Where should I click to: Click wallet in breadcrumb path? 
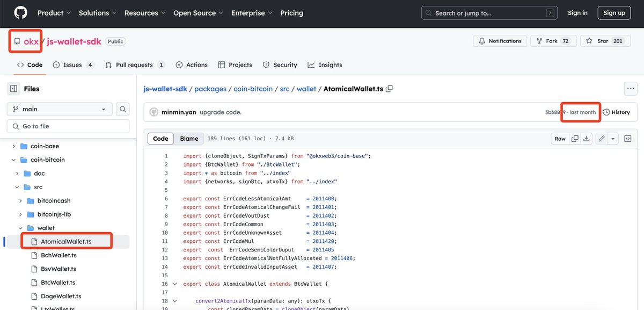click(306, 89)
